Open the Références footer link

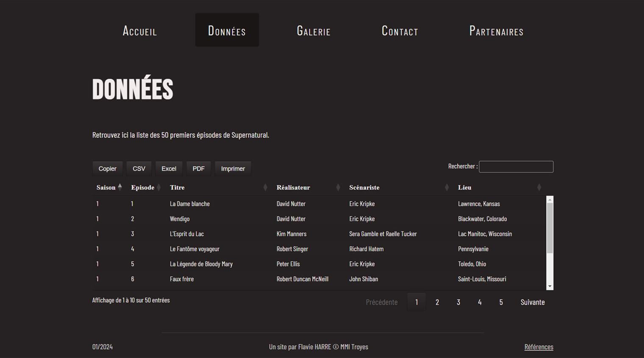pos(539,347)
